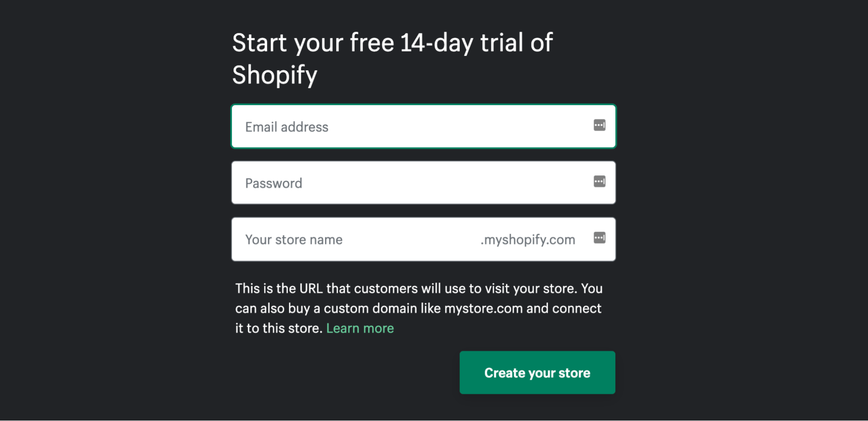Click the word Shopify in the heading
The width and height of the screenshot is (868, 421).
point(274,75)
